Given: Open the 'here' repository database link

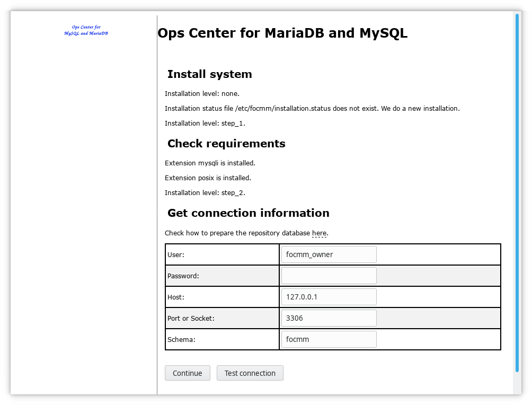Looking at the screenshot, I should coord(320,233).
